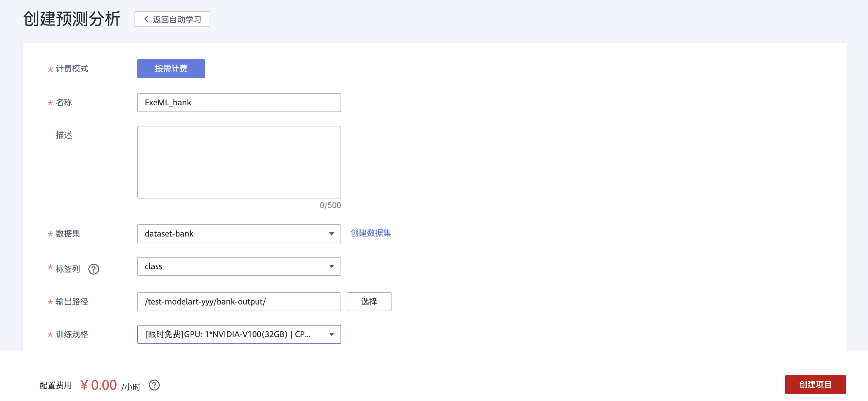Click the 0/500 character counter

coord(330,205)
